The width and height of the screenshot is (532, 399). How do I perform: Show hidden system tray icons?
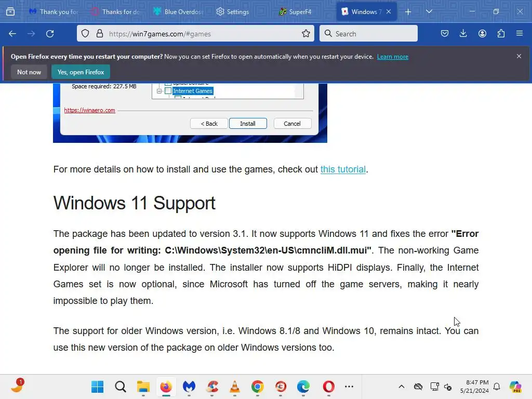(402, 387)
